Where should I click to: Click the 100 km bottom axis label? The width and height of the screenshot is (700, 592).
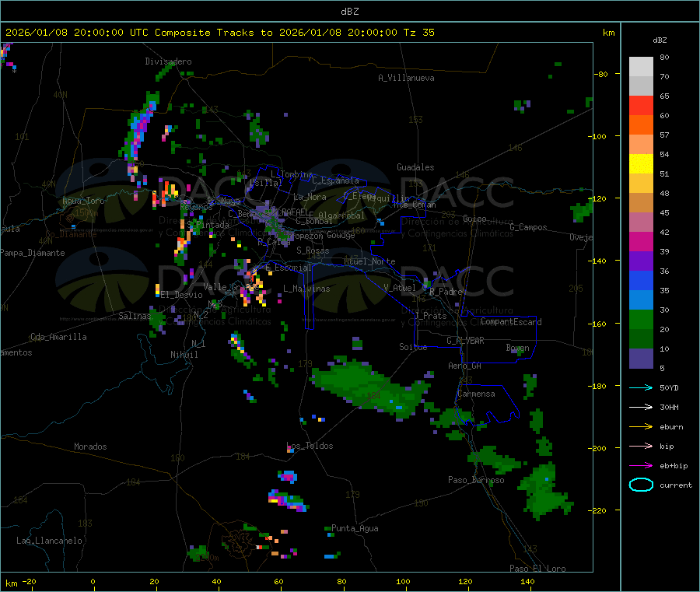[403, 581]
